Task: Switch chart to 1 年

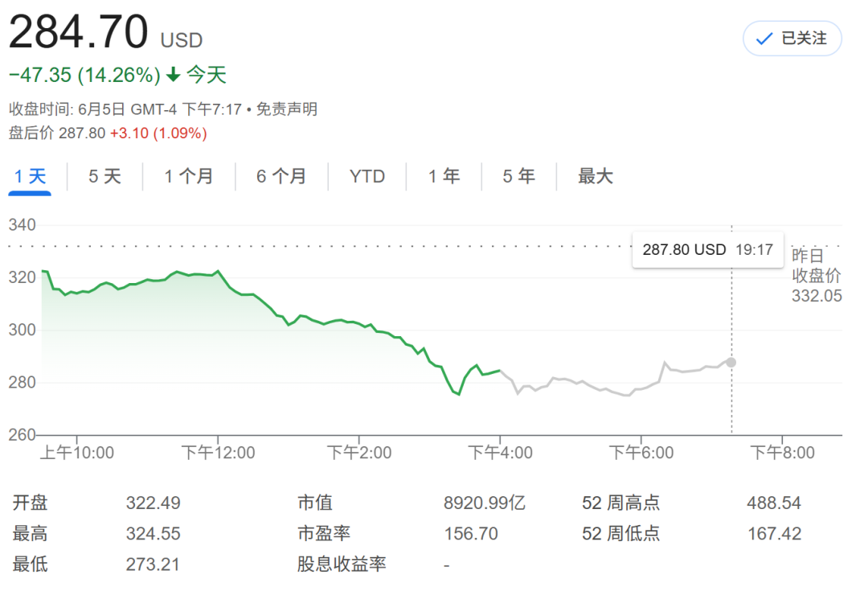Action: pyautogui.click(x=444, y=177)
